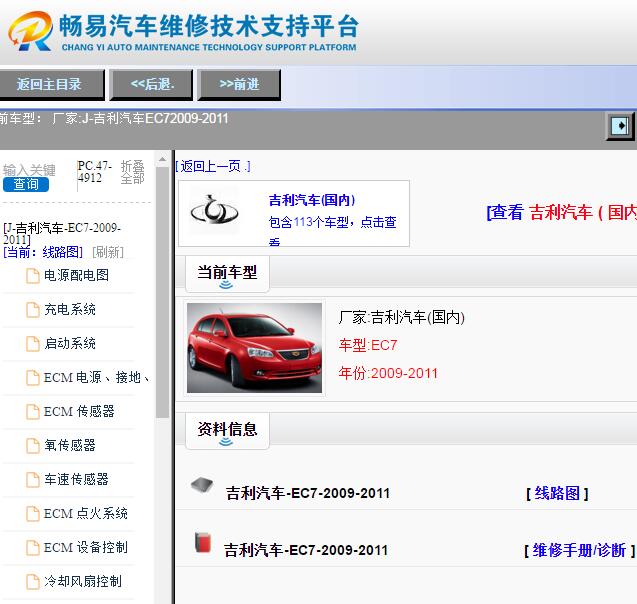Click the 输入关键 keyword search field
The width and height of the screenshot is (637, 604).
(30, 169)
